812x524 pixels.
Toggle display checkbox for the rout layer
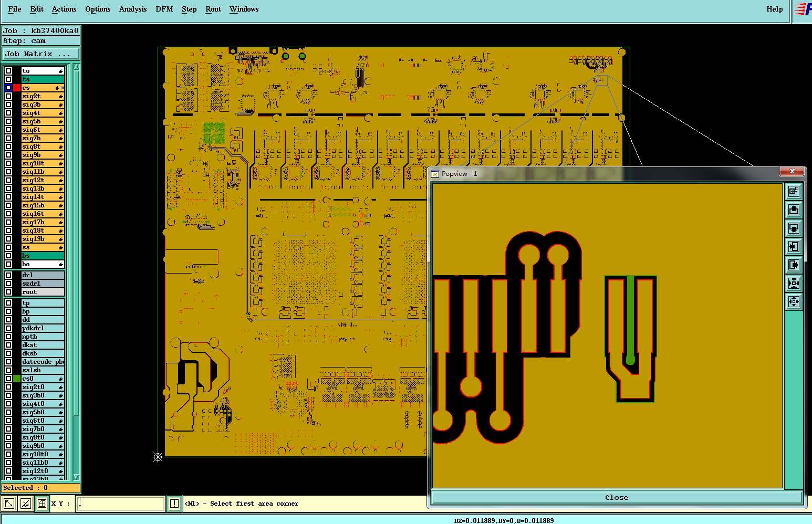[x=8, y=292]
